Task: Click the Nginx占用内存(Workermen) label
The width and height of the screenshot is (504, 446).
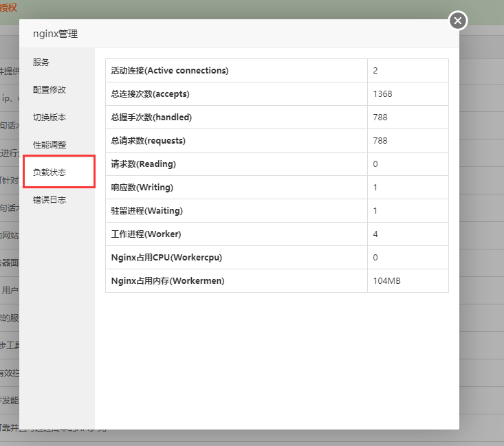Action: click(x=168, y=281)
